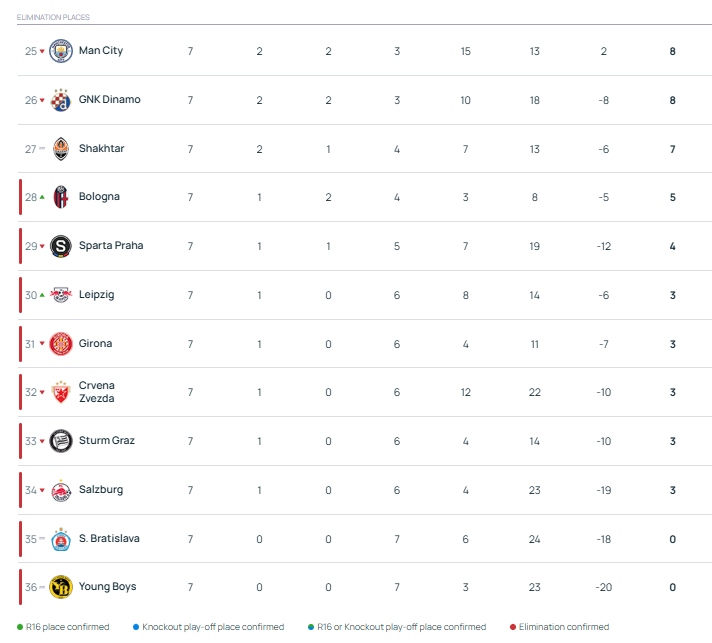Click the Knockout play-off place confirmed legend
The width and height of the screenshot is (712, 643).
208,627
